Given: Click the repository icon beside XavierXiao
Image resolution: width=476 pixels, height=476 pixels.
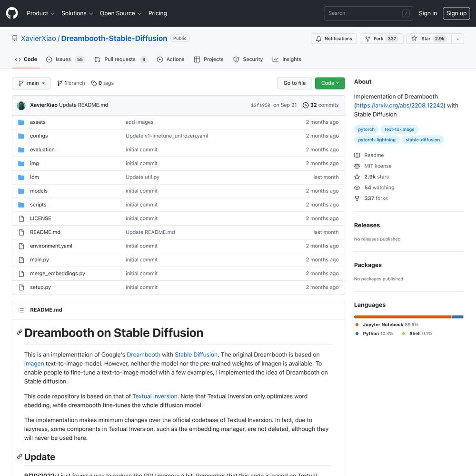Looking at the screenshot, I should (x=15, y=38).
